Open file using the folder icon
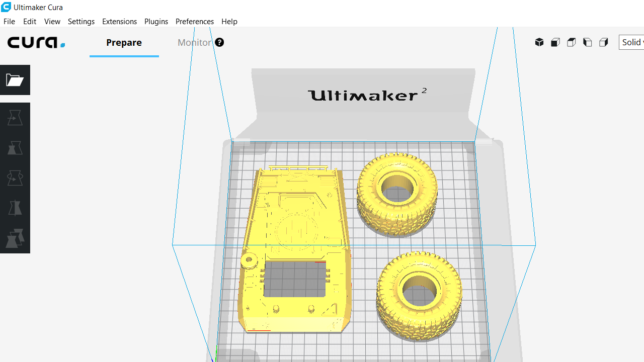Image resolution: width=644 pixels, height=362 pixels. [x=15, y=80]
